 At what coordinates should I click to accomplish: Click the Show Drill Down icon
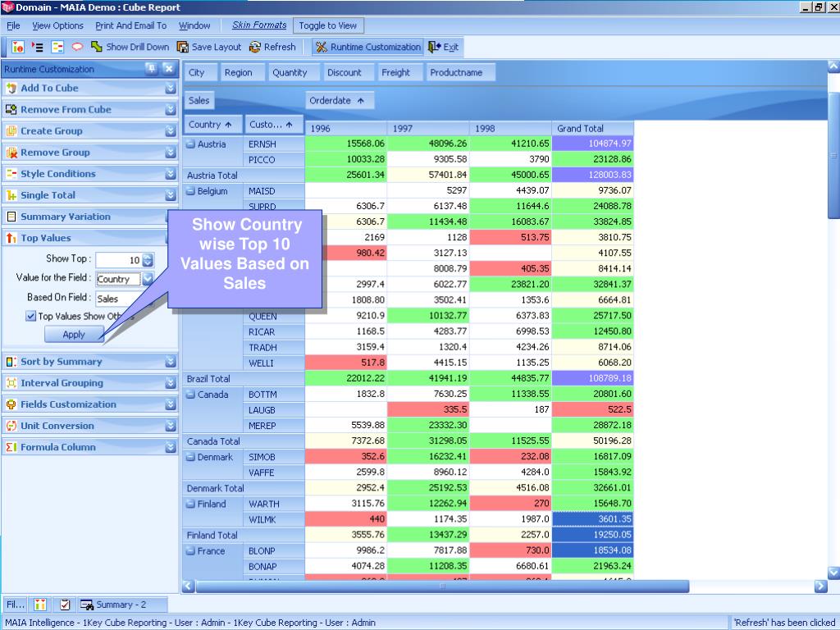[x=97, y=48]
